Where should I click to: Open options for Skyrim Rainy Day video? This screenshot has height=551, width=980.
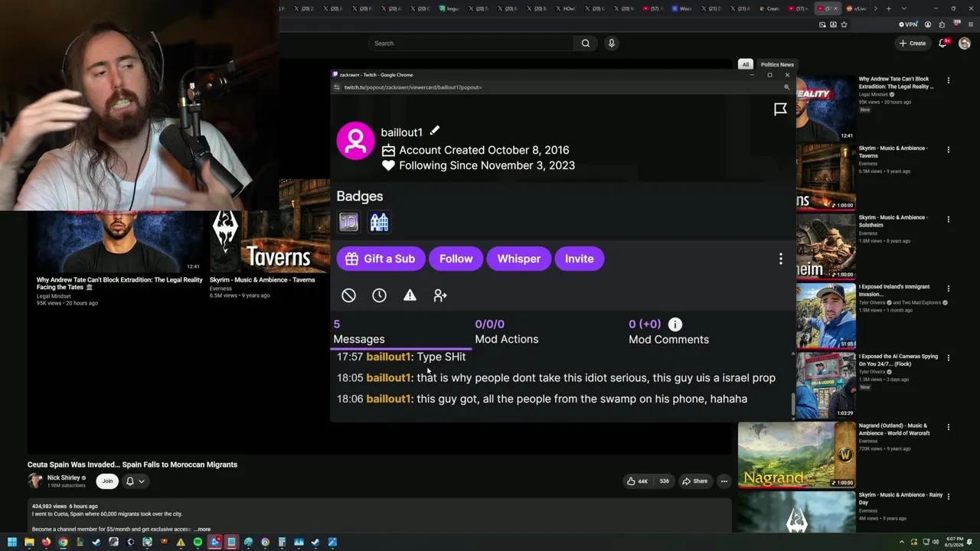pyautogui.click(x=948, y=496)
